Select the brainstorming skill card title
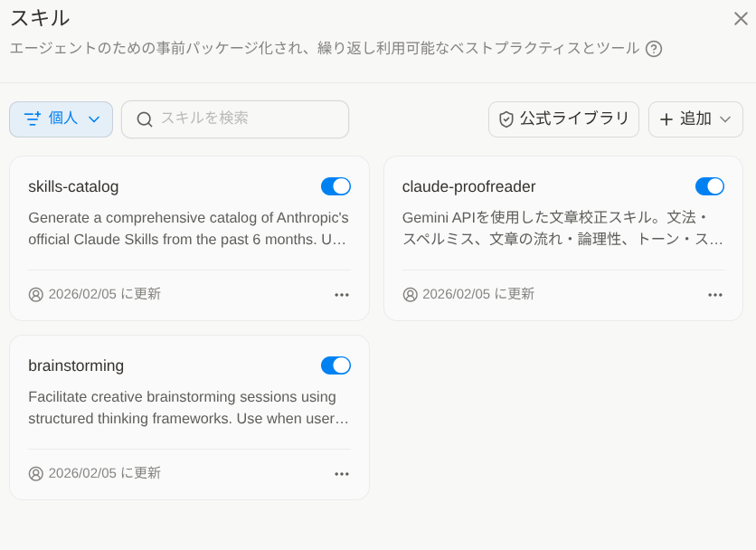This screenshot has height=550, width=756. click(x=76, y=366)
